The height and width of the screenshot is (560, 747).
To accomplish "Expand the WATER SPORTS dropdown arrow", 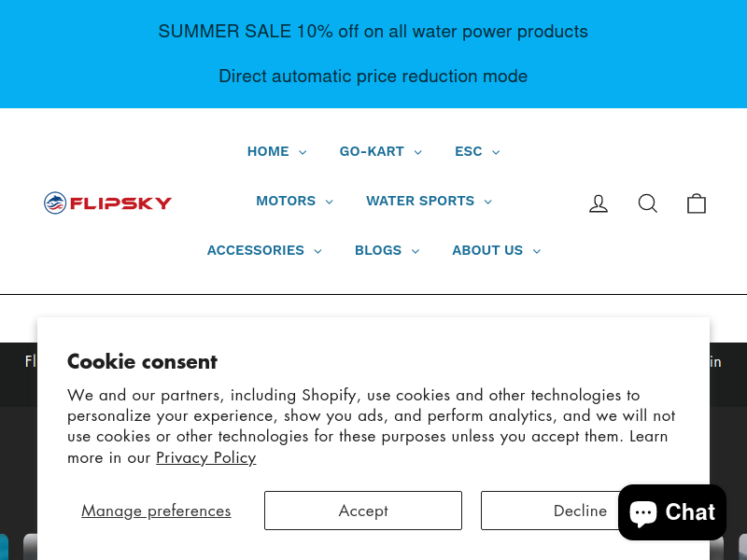I will (x=487, y=202).
